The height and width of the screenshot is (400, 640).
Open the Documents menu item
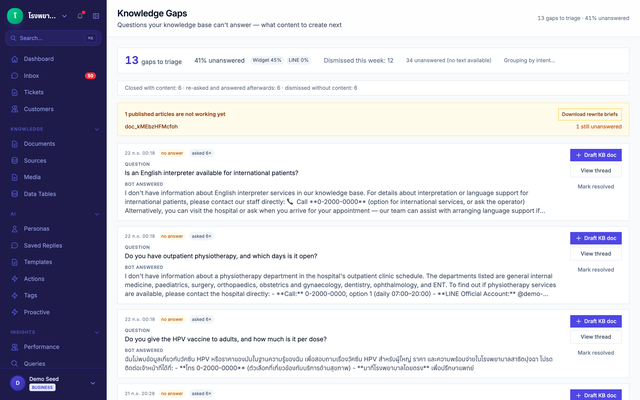(53, 144)
